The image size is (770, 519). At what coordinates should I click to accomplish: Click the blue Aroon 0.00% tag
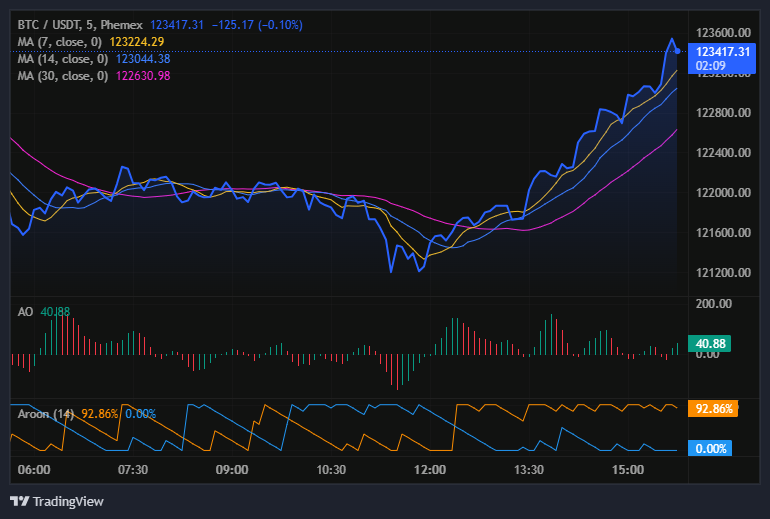pyautogui.click(x=711, y=449)
